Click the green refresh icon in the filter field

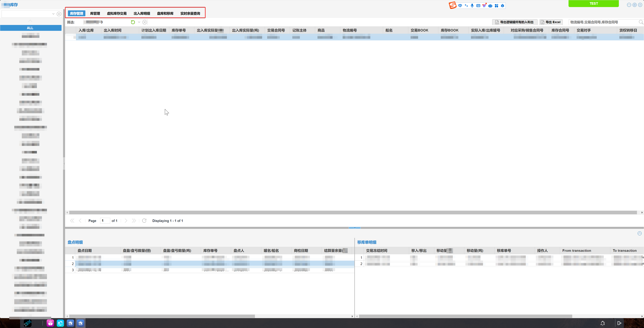pyautogui.click(x=133, y=22)
